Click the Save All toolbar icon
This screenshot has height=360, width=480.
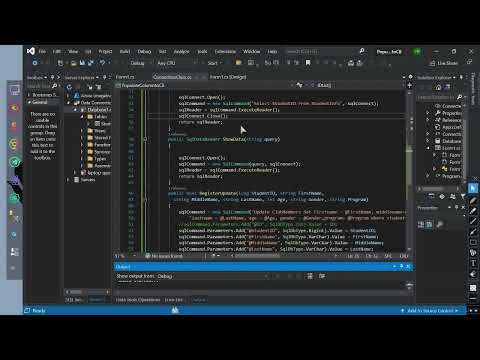pyautogui.click(x=91, y=63)
